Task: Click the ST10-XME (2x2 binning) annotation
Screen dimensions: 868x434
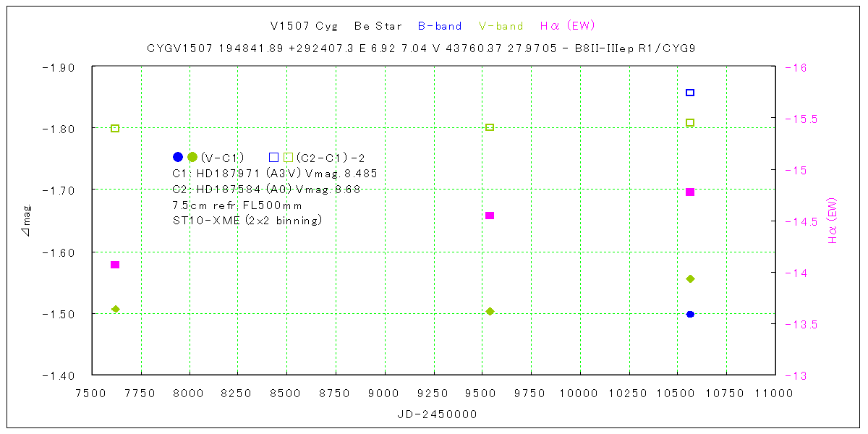Action: pyautogui.click(x=247, y=221)
